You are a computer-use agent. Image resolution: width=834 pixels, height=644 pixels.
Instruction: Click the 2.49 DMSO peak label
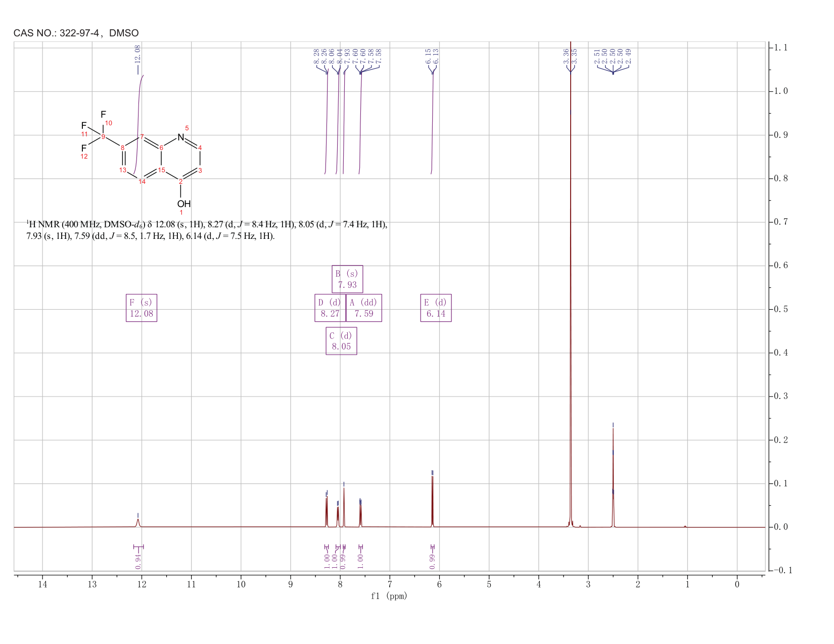pyautogui.click(x=629, y=56)
